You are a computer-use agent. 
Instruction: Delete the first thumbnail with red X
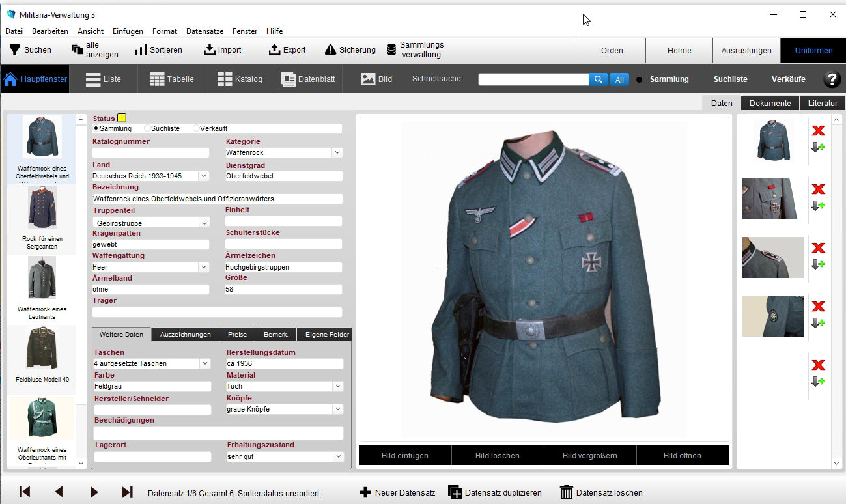tap(818, 131)
